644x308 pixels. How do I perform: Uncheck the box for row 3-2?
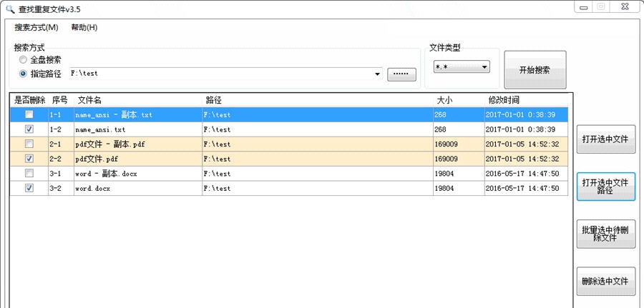click(x=29, y=188)
